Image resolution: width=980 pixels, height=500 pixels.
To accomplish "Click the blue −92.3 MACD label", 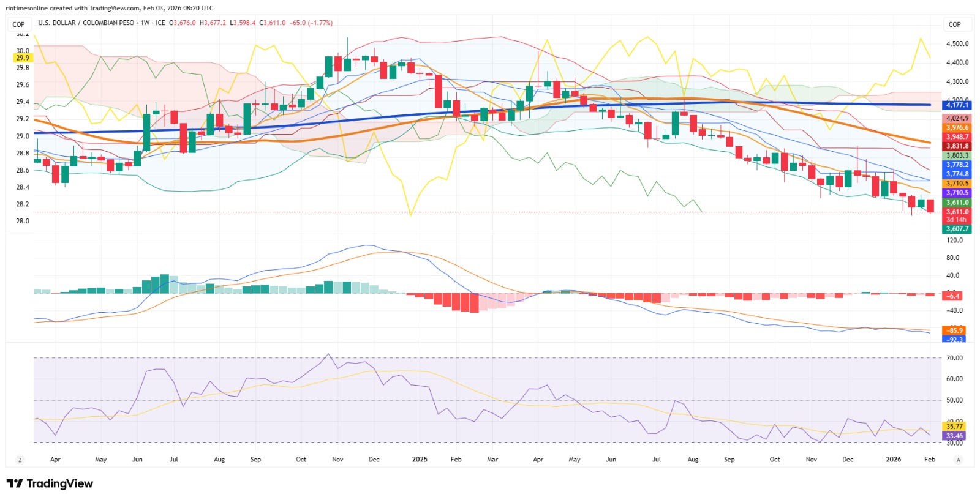I will 954,339.
